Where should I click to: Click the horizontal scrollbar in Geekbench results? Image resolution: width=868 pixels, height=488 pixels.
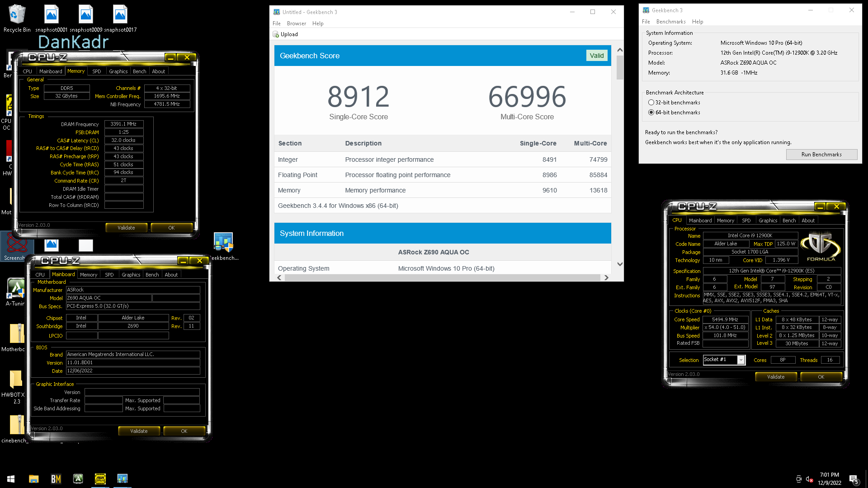click(x=442, y=277)
